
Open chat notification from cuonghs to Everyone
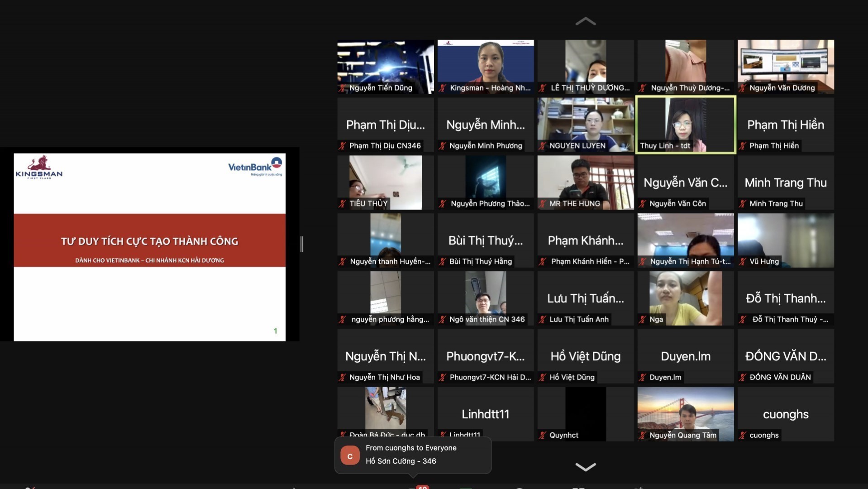[413, 455]
